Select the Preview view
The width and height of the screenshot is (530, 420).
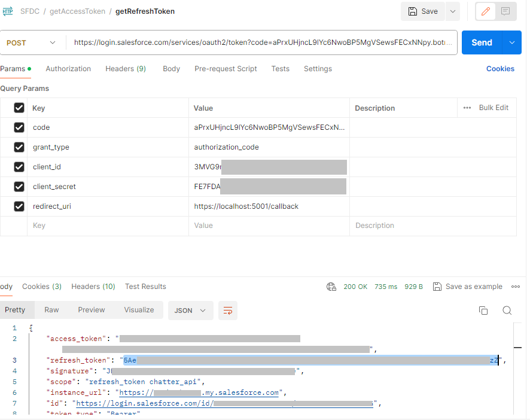(x=92, y=310)
